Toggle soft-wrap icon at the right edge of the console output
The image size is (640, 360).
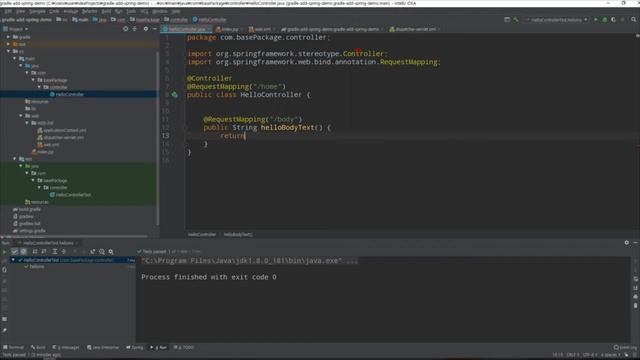pos(636,279)
